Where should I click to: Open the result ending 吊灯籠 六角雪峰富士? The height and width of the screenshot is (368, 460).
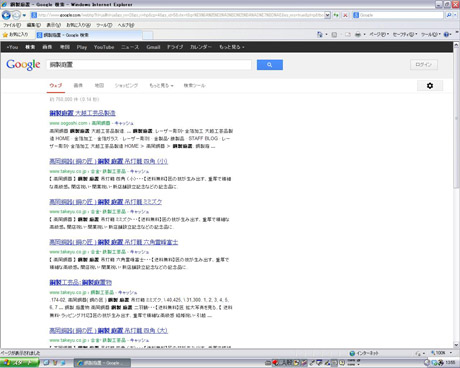pyautogui.click(x=114, y=242)
